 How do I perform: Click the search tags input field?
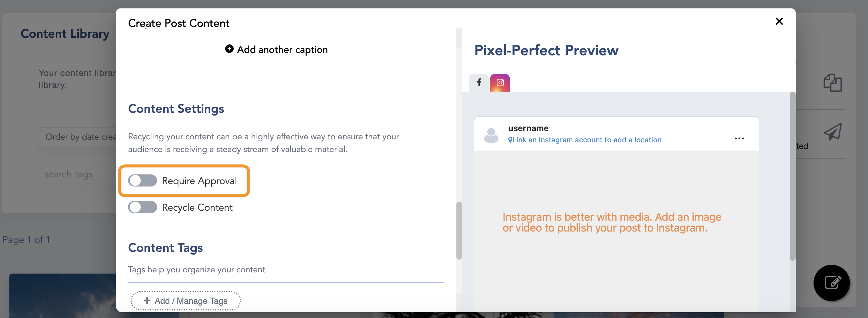[x=77, y=174]
